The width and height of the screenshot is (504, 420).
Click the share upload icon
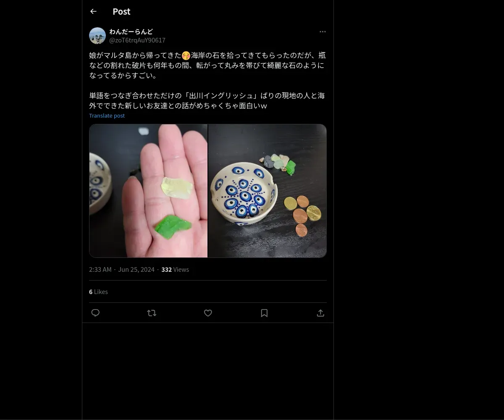pyautogui.click(x=320, y=313)
